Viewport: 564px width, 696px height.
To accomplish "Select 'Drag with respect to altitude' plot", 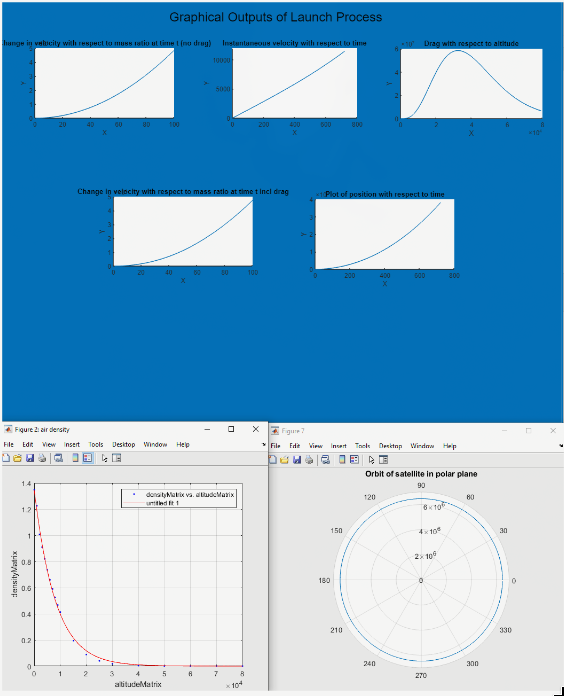I will point(471,84).
